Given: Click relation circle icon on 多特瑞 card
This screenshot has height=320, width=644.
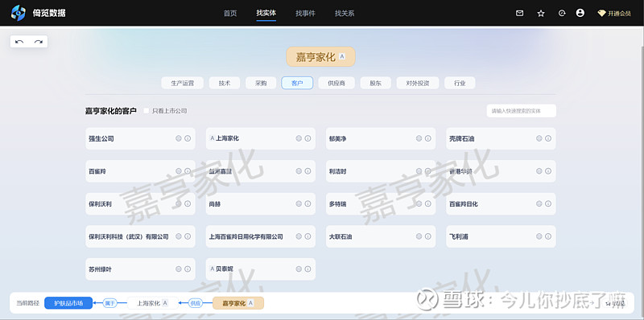Looking at the screenshot, I should tap(419, 204).
